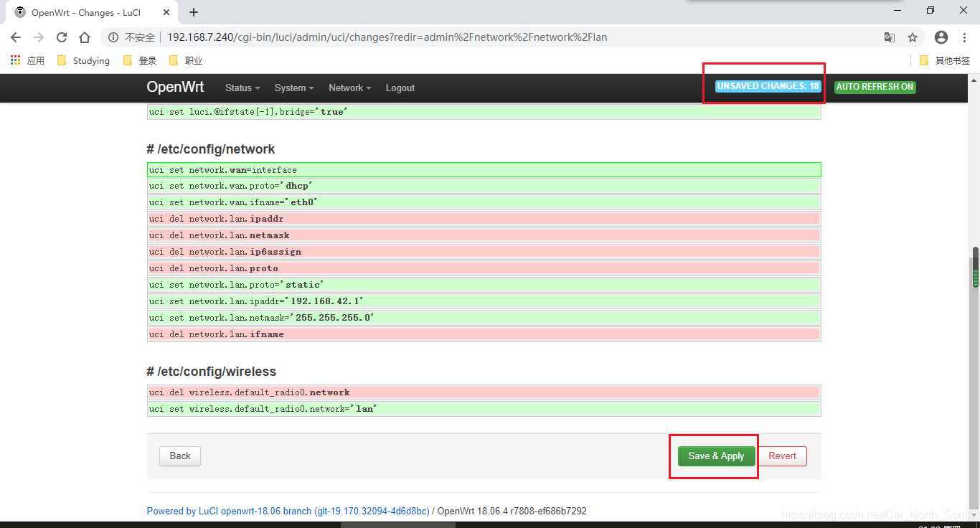Click the insecure site info icon
980x528 pixels.
(x=113, y=37)
